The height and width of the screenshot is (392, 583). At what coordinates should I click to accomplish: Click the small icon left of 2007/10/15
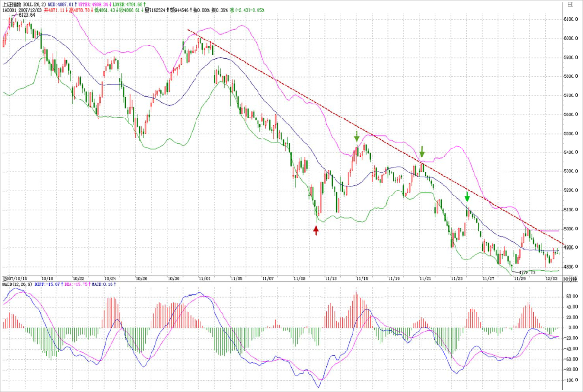click(x=5, y=279)
